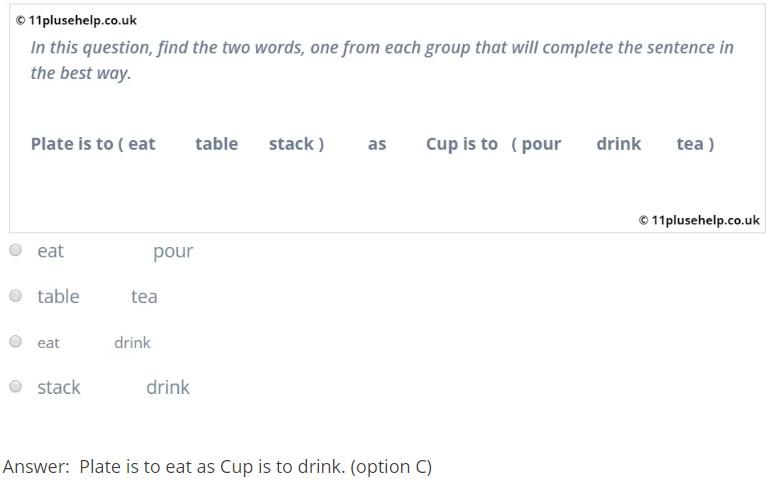Click "pour" label in first answer option

pyautogui.click(x=173, y=251)
